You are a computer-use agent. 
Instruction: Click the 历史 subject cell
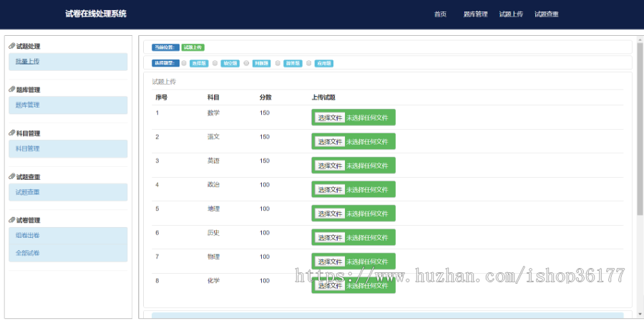(213, 233)
